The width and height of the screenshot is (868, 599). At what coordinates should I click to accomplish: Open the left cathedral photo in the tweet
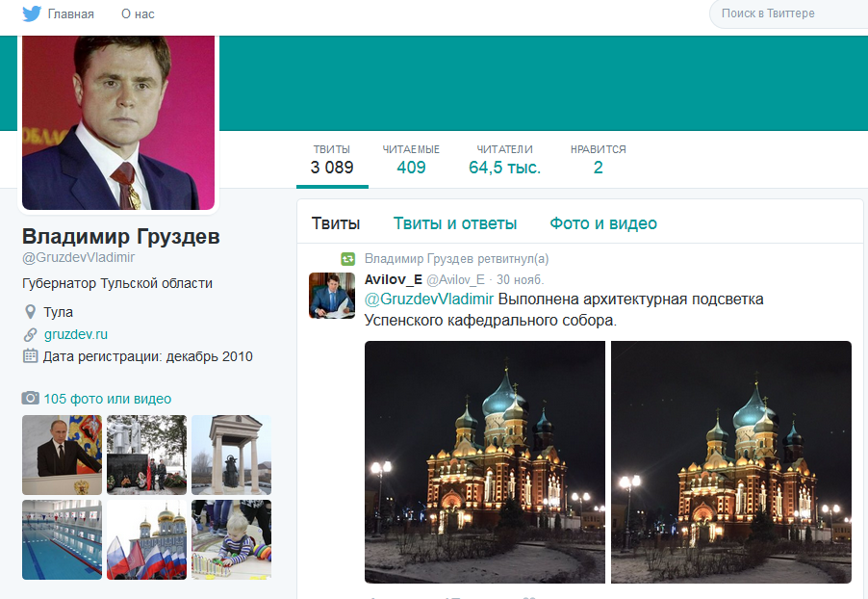485,462
